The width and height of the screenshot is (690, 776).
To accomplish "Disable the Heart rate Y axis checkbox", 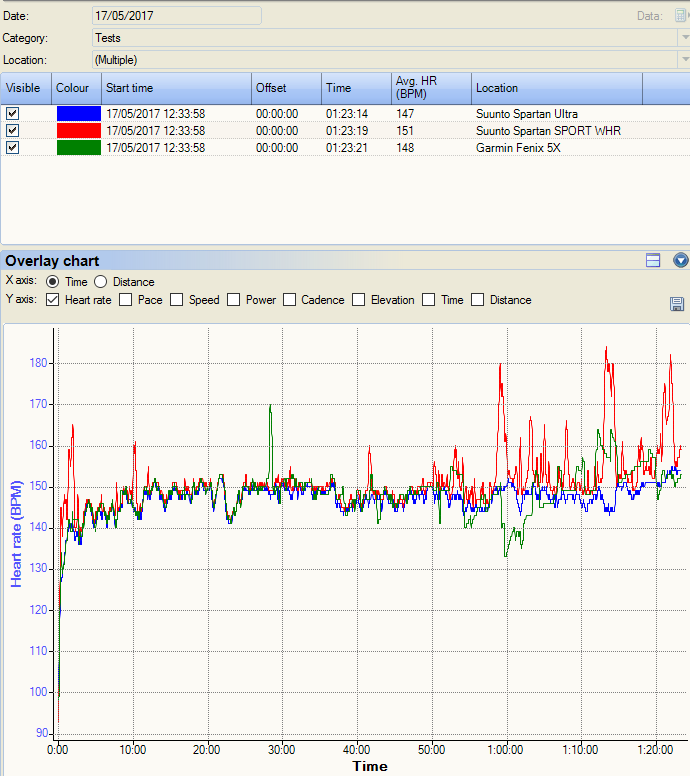I will coord(54,300).
